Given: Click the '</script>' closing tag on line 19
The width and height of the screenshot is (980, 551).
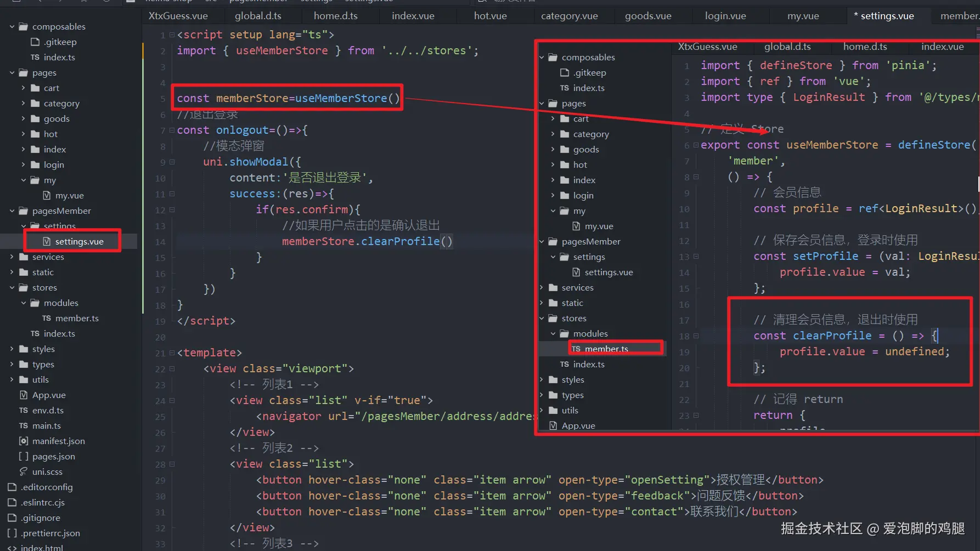Looking at the screenshot, I should click(206, 321).
